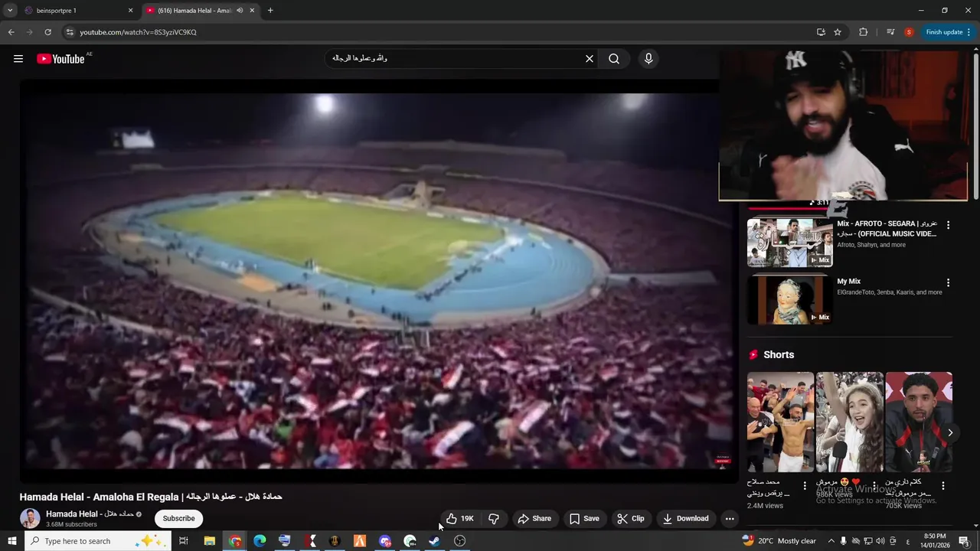Open File Explorer from the taskbar
980x551 pixels.
[x=209, y=541]
